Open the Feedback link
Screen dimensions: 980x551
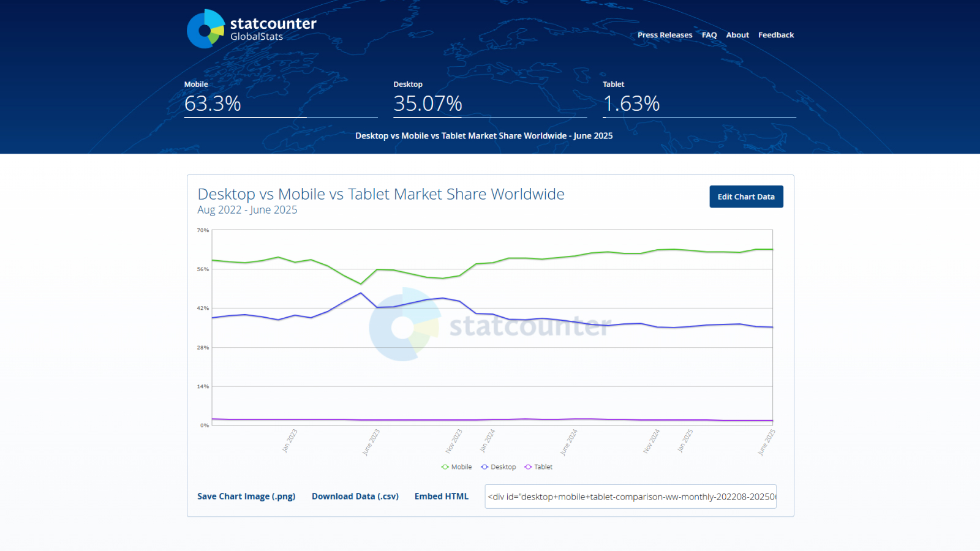(775, 35)
